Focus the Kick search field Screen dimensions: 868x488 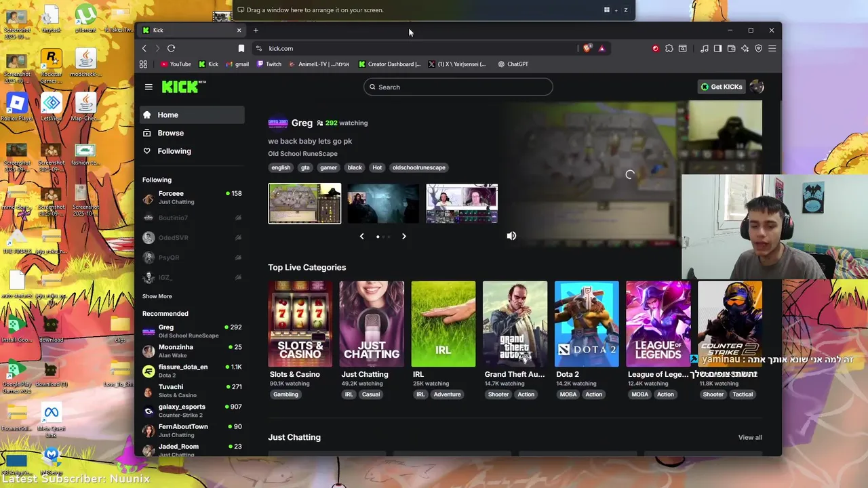(458, 87)
